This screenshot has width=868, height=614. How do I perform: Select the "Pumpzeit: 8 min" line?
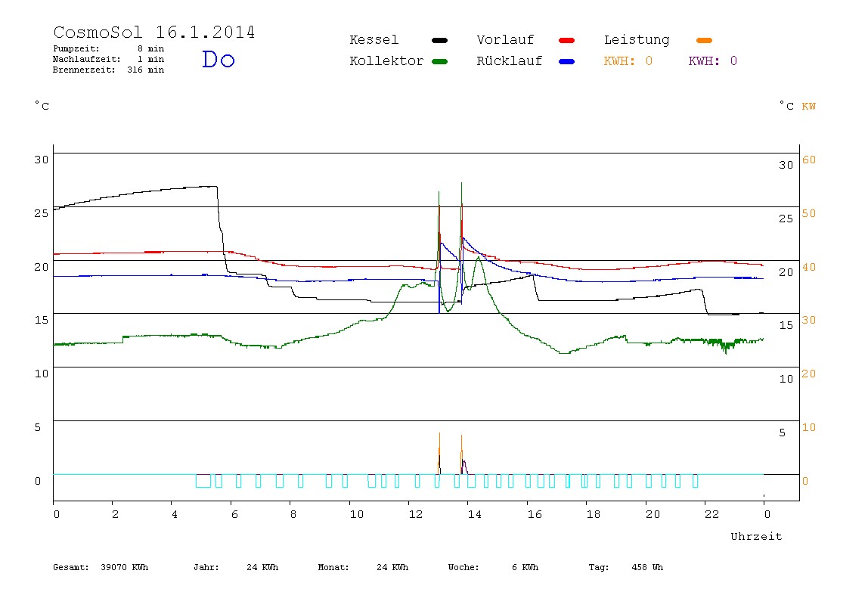click(x=109, y=48)
